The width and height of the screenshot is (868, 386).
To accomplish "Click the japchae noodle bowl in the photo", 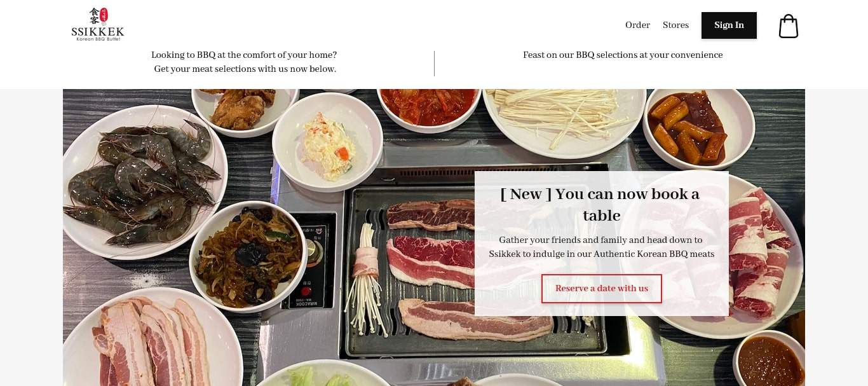I will tap(248, 256).
